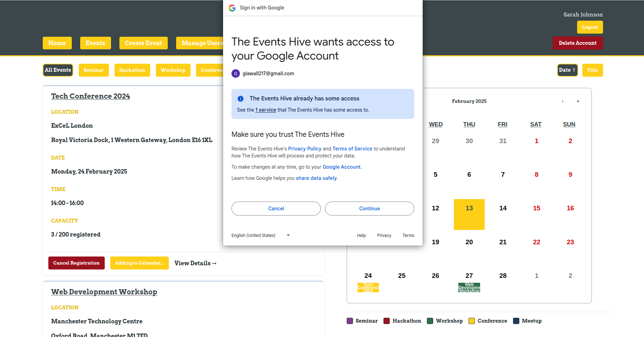Select the All Events filter
644x337 pixels.
[58, 70]
